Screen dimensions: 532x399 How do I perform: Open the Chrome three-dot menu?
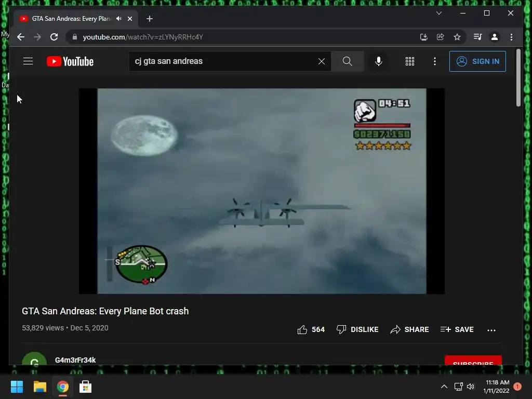coord(511,37)
